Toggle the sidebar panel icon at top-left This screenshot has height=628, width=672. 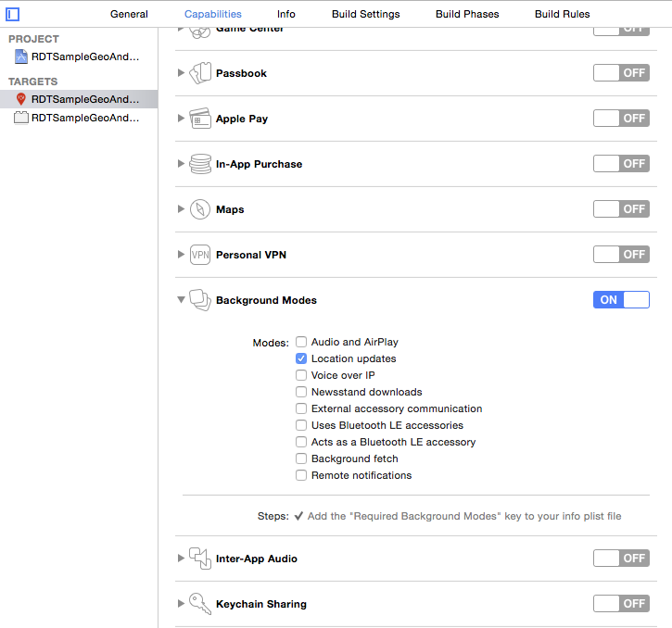[13, 14]
